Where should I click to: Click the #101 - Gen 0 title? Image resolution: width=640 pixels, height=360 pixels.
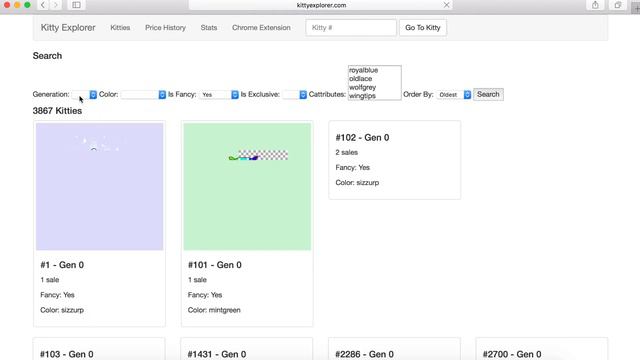click(x=215, y=265)
